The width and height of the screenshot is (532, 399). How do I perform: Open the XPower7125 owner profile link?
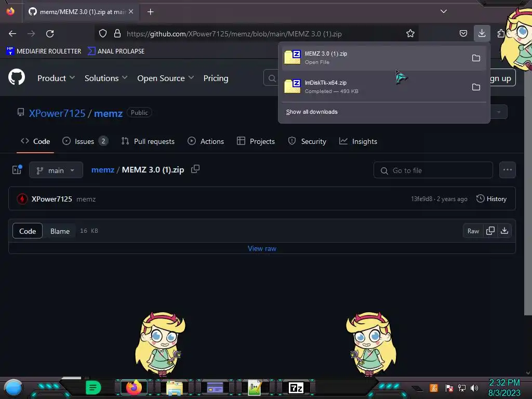pos(57,113)
